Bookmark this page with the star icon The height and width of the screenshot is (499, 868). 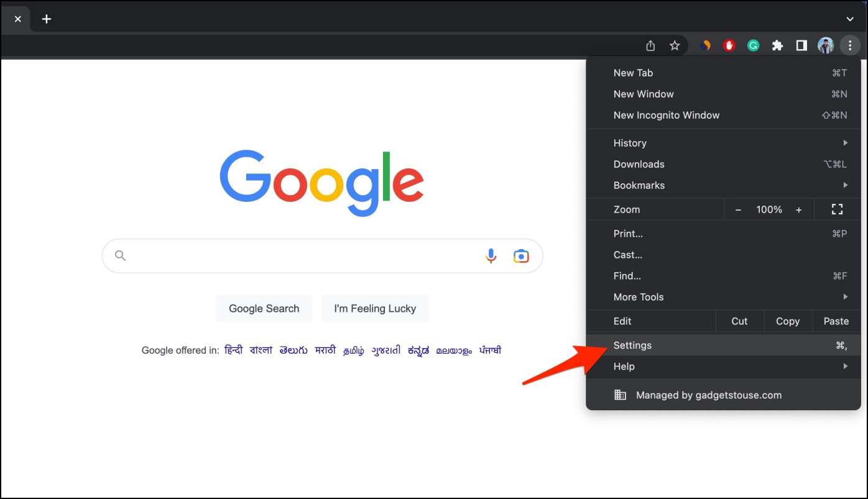(x=675, y=45)
